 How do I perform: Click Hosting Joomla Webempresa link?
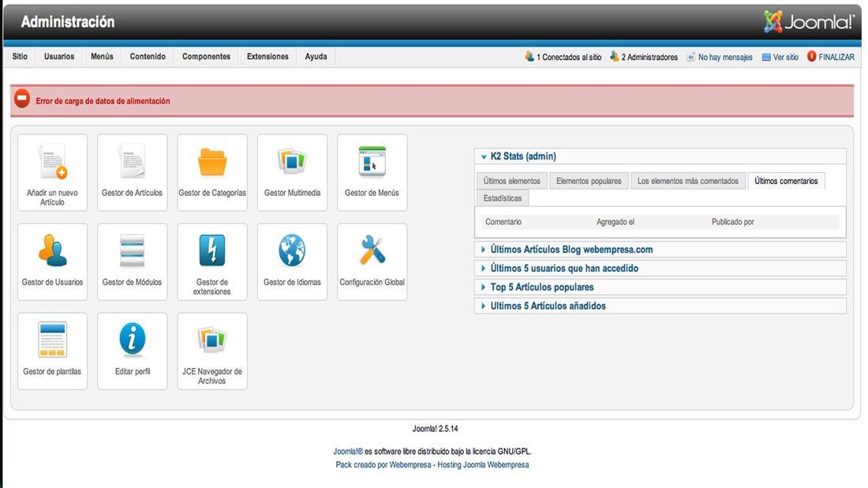[x=483, y=465]
